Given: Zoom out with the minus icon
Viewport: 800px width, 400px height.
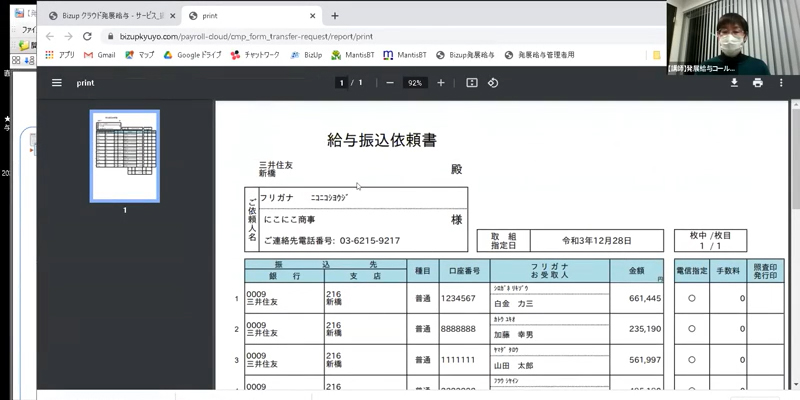Looking at the screenshot, I should tap(390, 83).
